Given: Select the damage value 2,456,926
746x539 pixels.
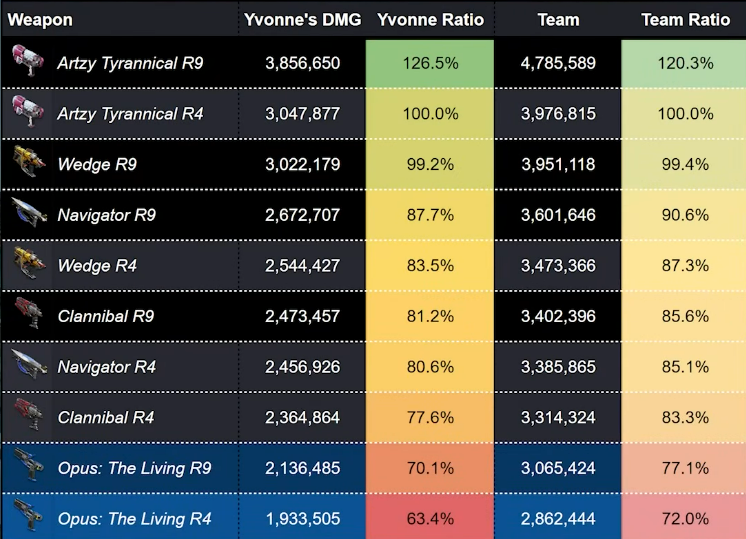Looking at the screenshot, I should tap(303, 367).
